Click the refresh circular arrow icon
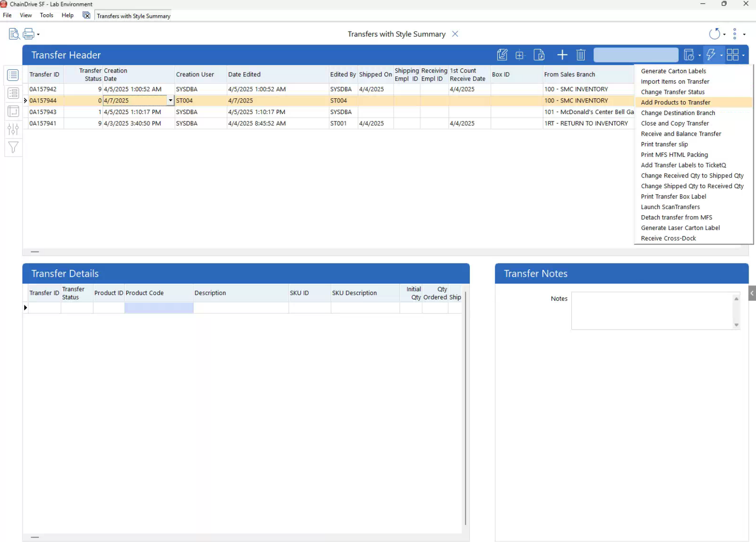This screenshot has width=756, height=542. click(x=714, y=34)
